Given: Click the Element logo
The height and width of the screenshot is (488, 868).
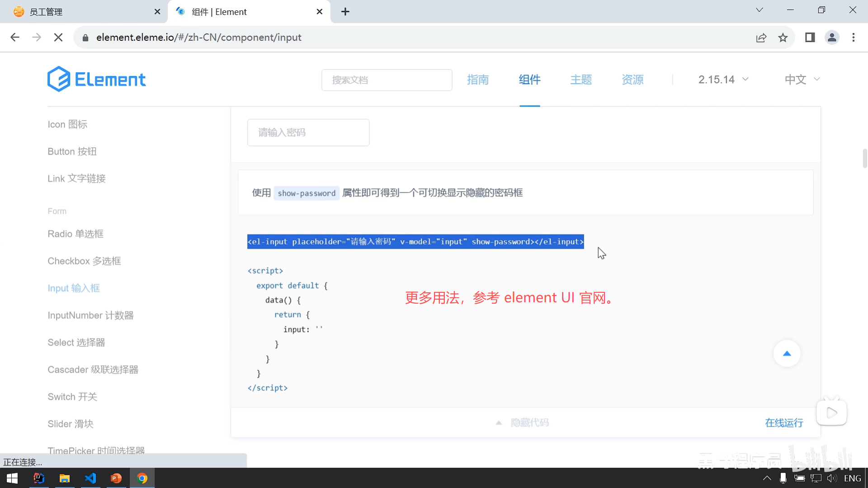Looking at the screenshot, I should tap(96, 79).
